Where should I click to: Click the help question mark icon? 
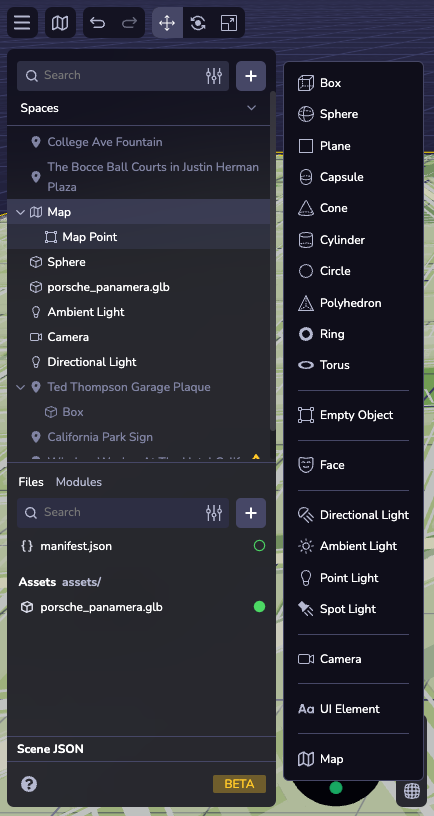point(29,784)
